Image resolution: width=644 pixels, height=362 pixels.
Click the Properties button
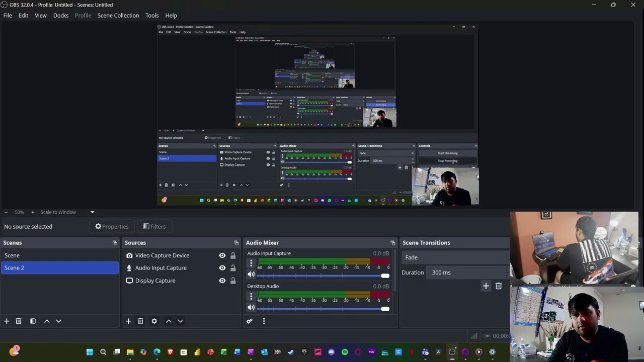[x=112, y=227]
